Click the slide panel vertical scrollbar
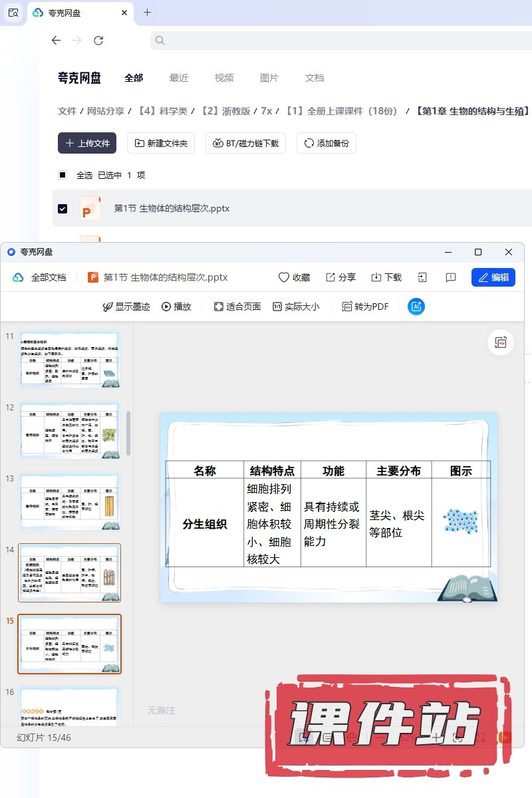The height and width of the screenshot is (798, 532). (128, 432)
